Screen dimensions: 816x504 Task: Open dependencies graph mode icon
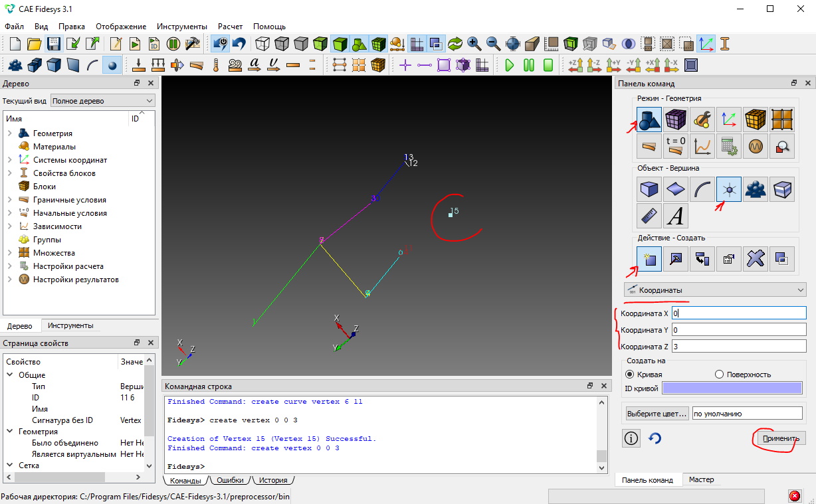click(702, 145)
